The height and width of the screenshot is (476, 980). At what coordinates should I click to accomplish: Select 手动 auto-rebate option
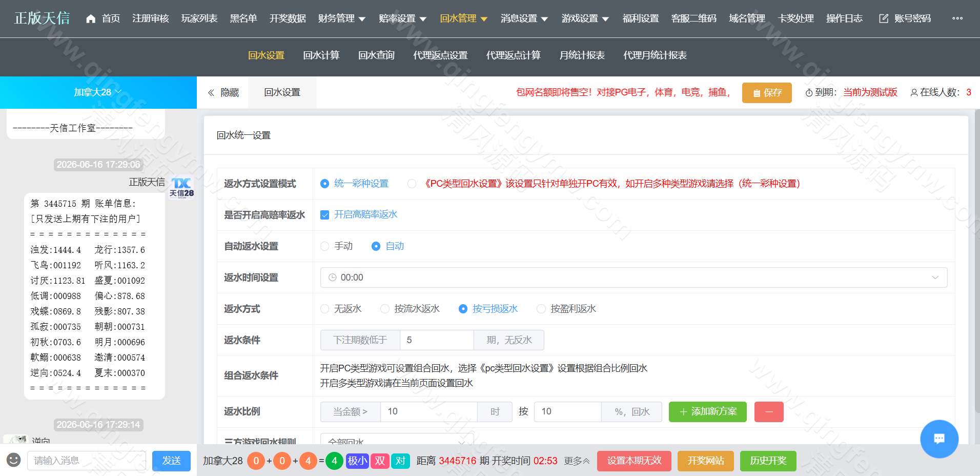337,246
